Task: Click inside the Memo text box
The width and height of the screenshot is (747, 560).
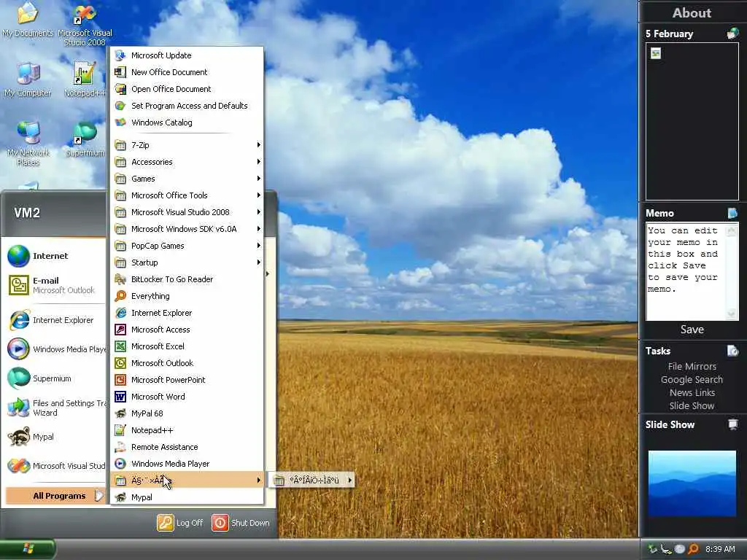Action: tap(685, 271)
